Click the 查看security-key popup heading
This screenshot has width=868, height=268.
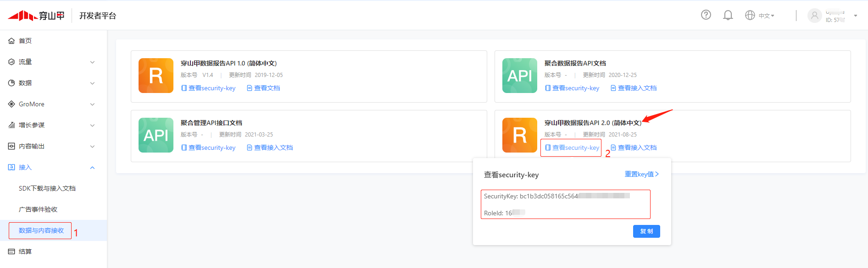[512, 175]
